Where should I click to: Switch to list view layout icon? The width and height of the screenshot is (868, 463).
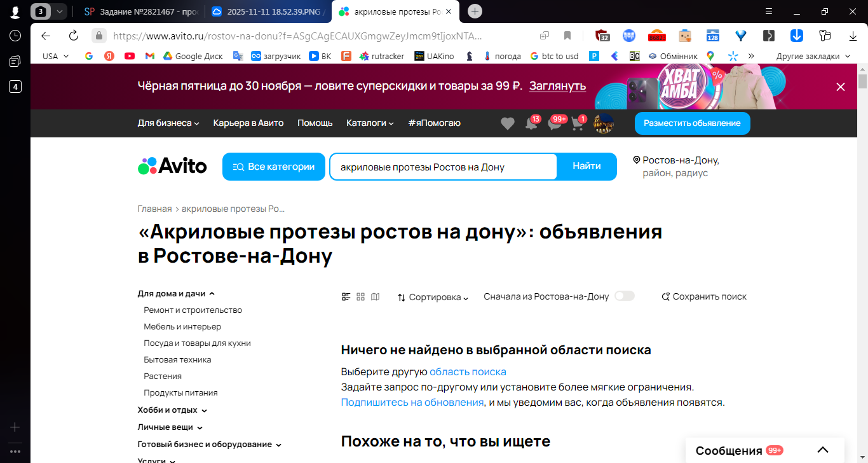[x=346, y=296]
